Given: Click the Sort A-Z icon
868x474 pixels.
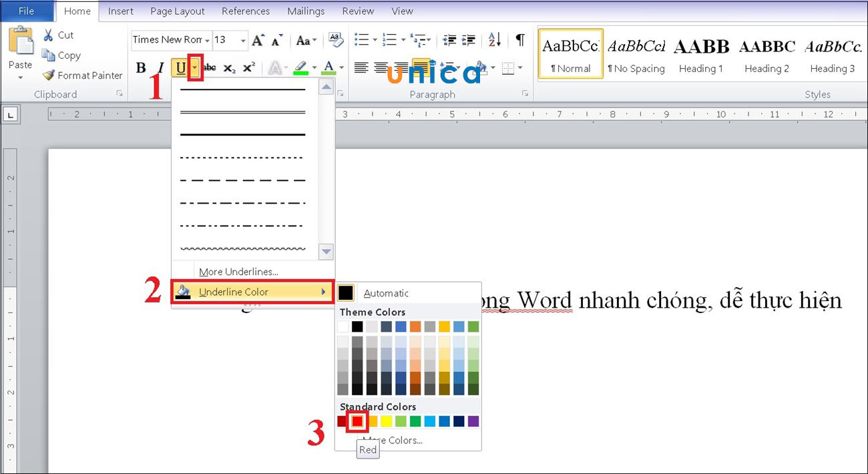Looking at the screenshot, I should [494, 39].
